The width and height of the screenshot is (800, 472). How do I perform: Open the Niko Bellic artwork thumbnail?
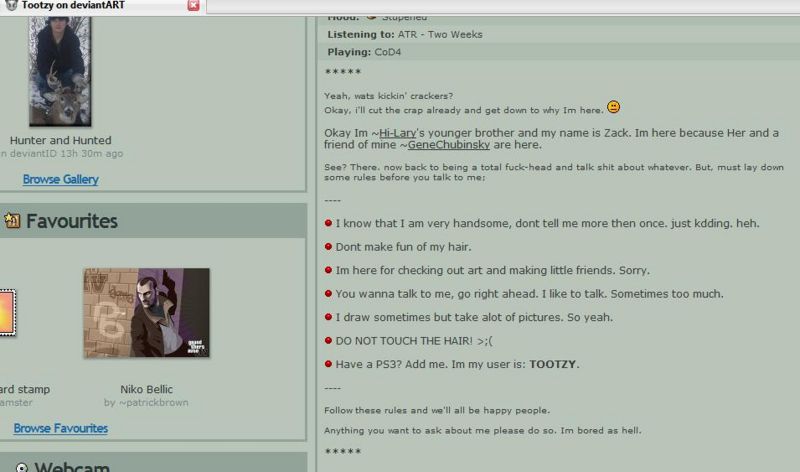click(146, 313)
